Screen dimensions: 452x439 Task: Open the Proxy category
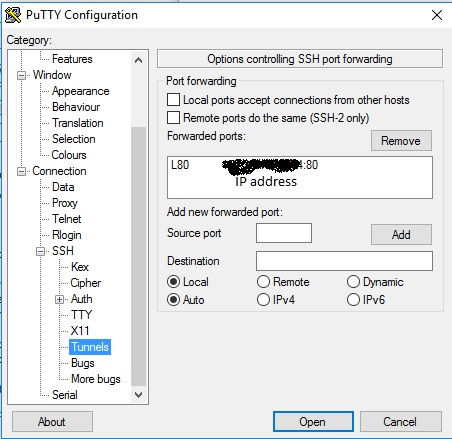[65, 203]
